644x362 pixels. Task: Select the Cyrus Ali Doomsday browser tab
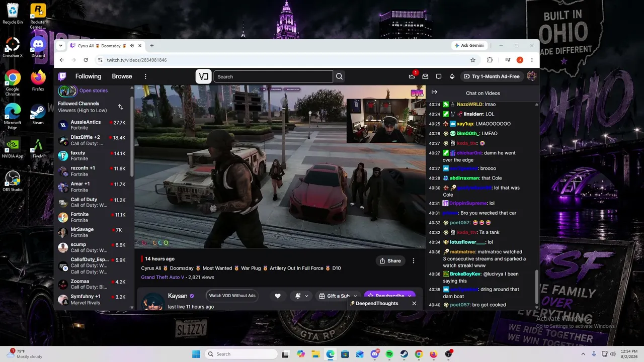pyautogui.click(x=106, y=46)
